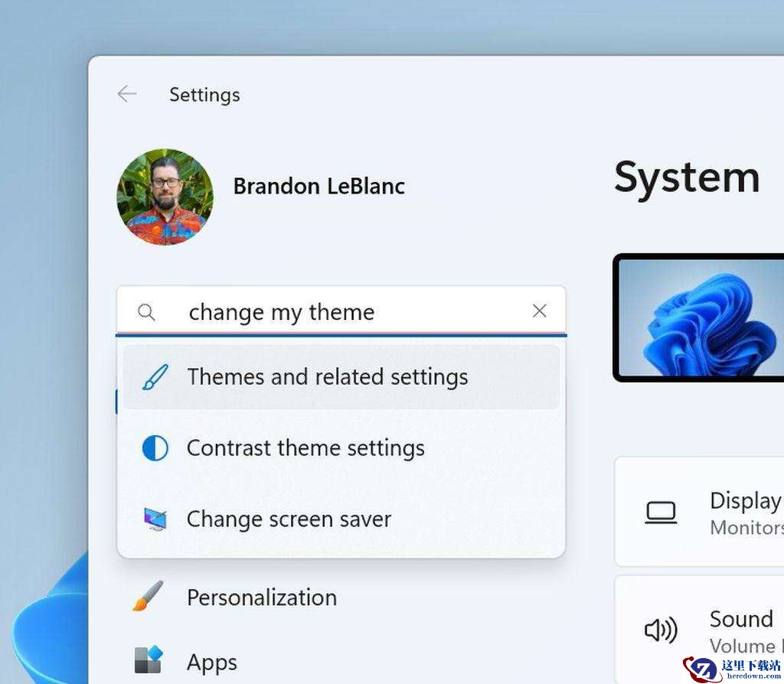Open the Personalization section label
Viewport: 784px width, 684px height.
[x=262, y=598]
